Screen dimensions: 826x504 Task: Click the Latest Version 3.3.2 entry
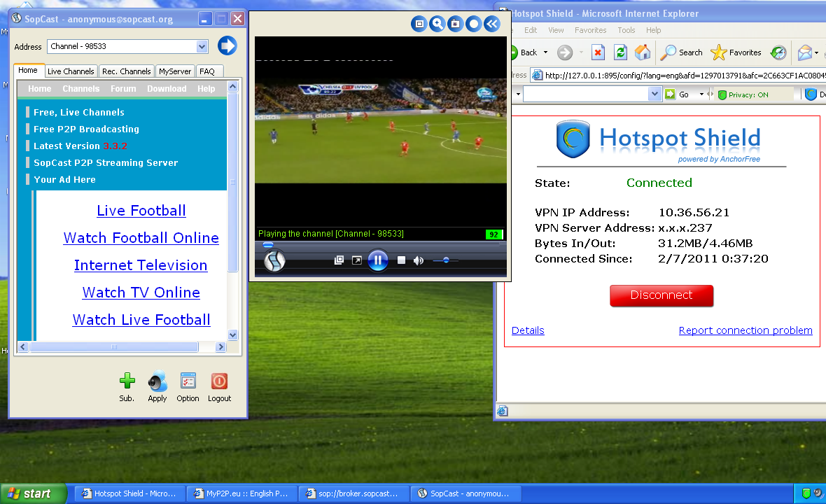80,146
